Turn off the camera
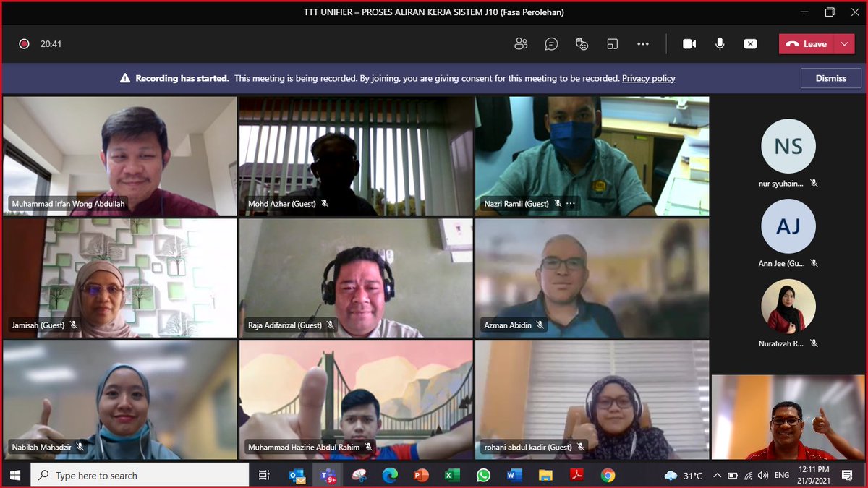 coord(689,43)
